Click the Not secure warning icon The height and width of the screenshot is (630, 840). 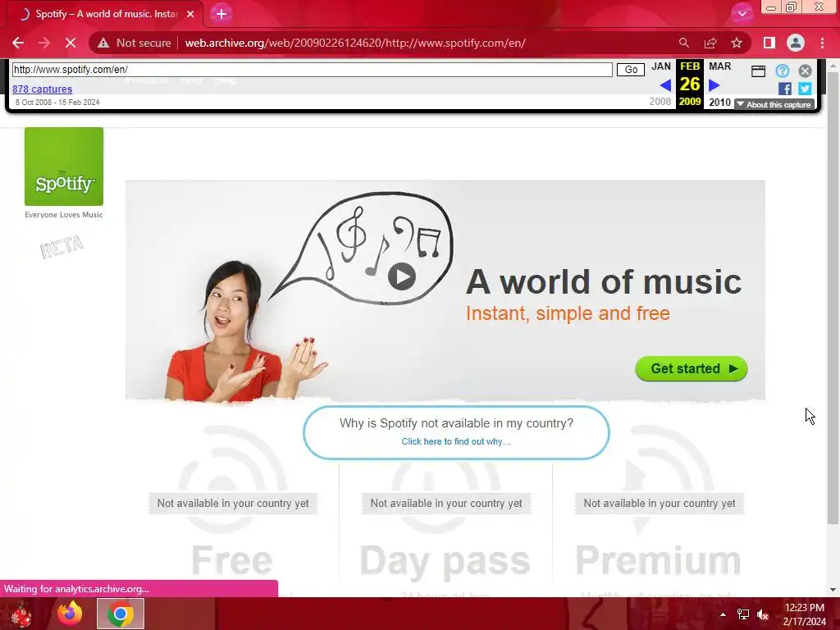[103, 43]
